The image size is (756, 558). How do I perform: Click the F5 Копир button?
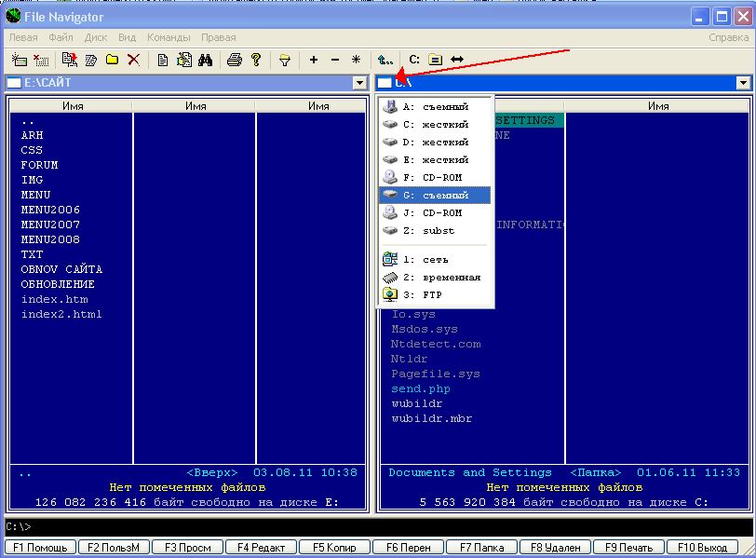click(x=334, y=548)
